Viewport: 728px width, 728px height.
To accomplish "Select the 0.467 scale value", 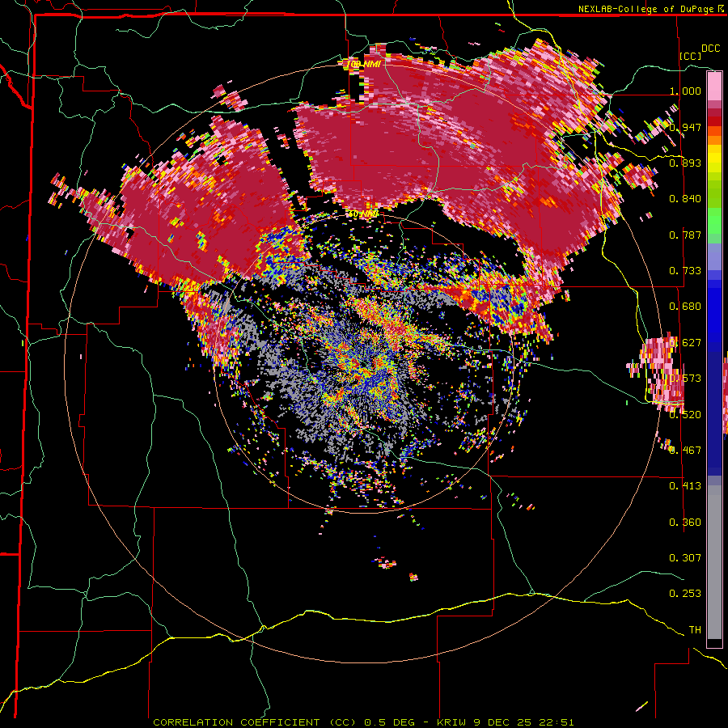I will point(685,451).
